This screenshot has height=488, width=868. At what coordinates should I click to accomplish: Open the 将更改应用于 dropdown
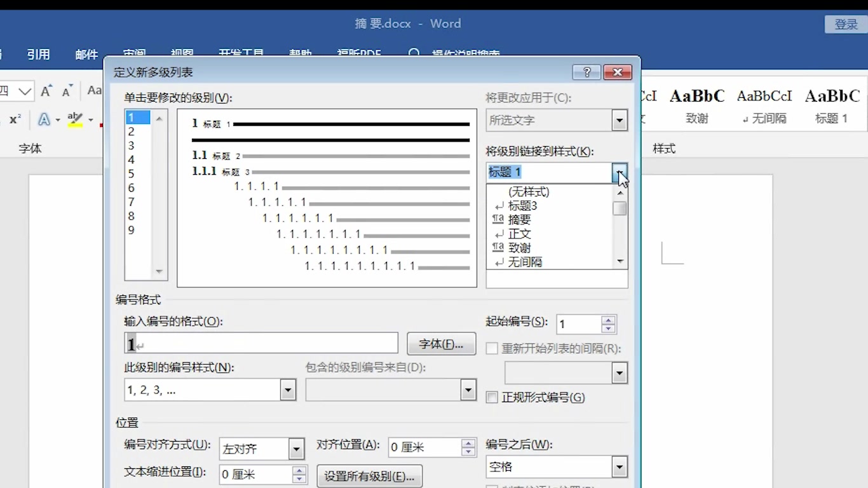(620, 120)
